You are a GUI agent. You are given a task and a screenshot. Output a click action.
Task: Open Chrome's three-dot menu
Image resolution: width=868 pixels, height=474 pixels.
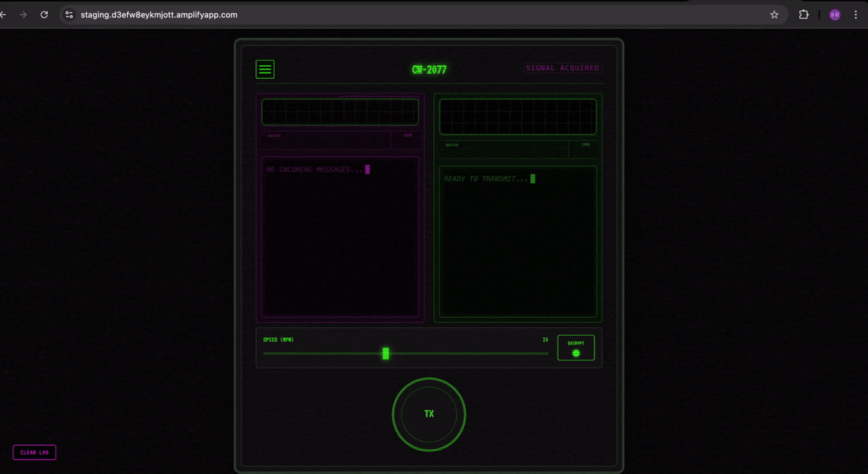tap(859, 14)
